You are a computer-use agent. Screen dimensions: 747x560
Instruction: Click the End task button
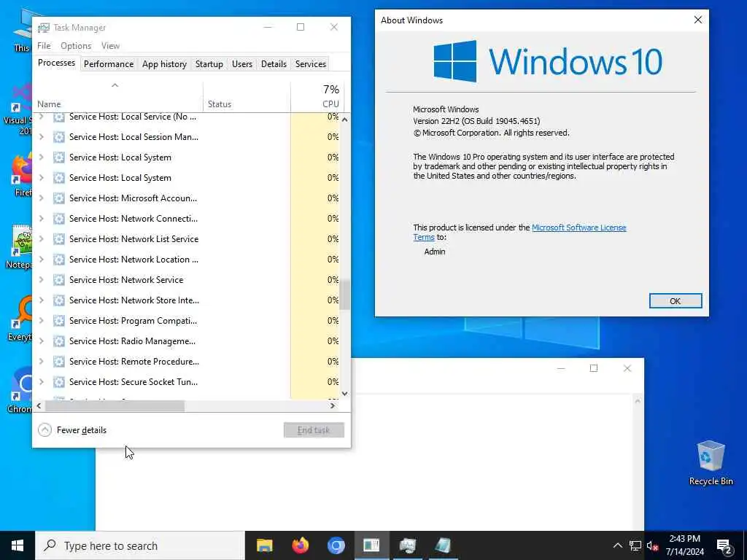pos(314,430)
